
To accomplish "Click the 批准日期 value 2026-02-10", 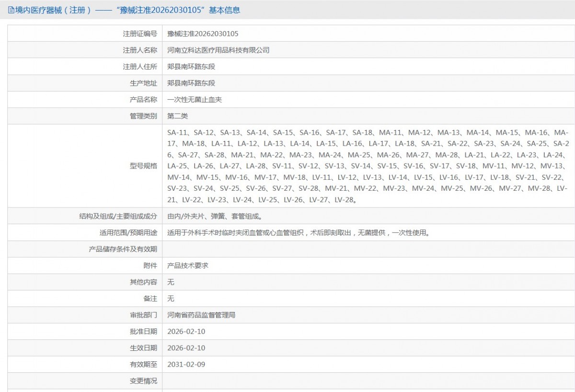I will (186, 332).
